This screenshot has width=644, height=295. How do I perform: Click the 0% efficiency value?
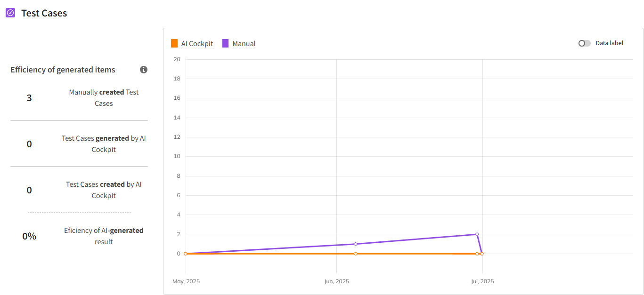tap(29, 236)
